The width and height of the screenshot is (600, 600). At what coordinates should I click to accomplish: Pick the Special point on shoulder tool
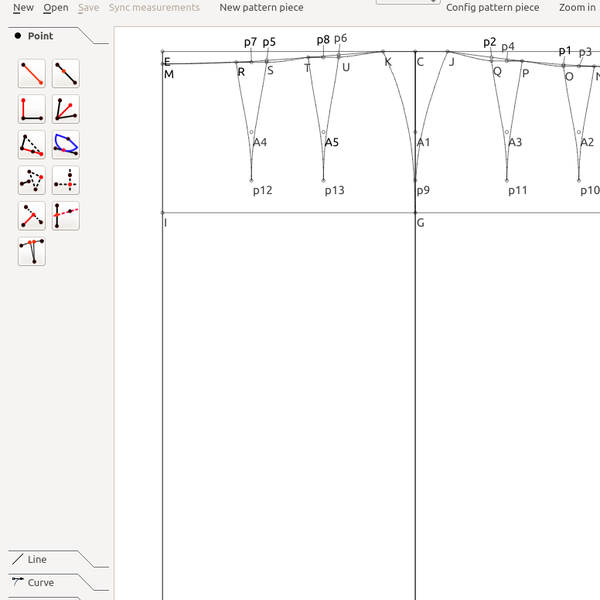coord(32,146)
